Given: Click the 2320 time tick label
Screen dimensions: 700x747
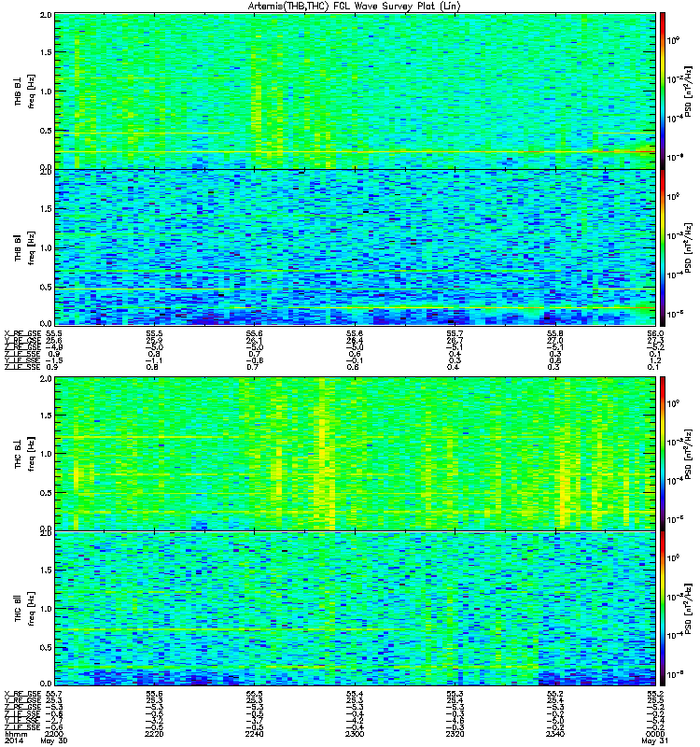Looking at the screenshot, I should [455, 734].
